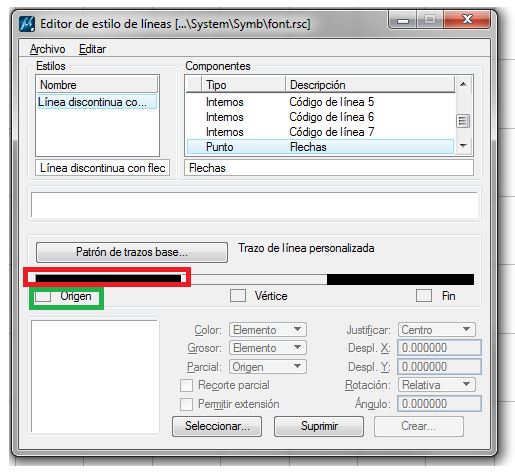Expand the Rotación dropdown set to Relativa
The width and height of the screenshot is (515, 475).
[x=437, y=385]
